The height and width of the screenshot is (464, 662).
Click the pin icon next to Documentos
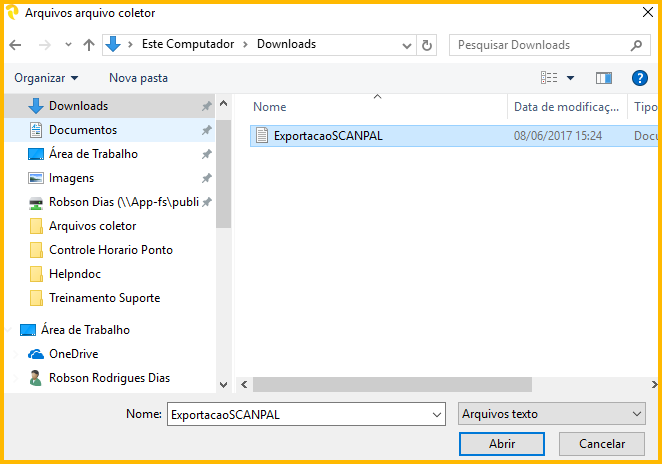pyautogui.click(x=206, y=130)
